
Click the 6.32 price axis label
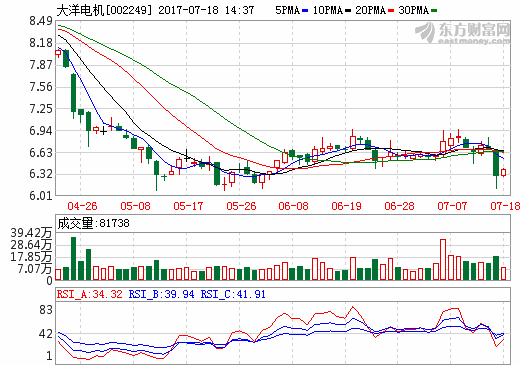(41, 174)
